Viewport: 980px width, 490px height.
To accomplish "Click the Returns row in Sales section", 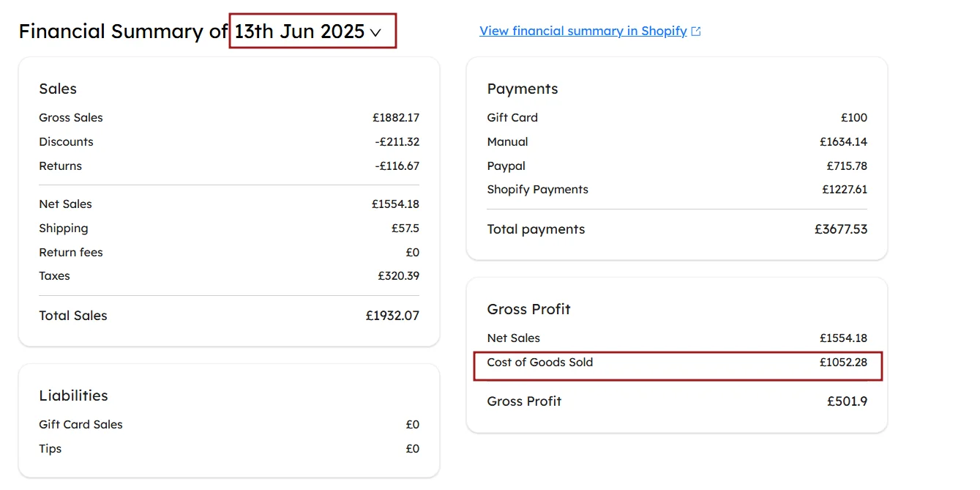I will click(x=229, y=166).
